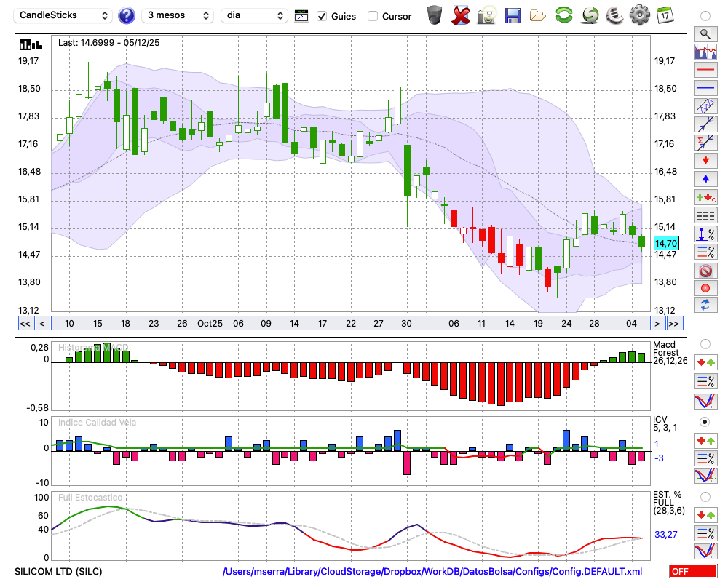Enable the Cursor checkbox
This screenshot has height=582, width=728.
pyautogui.click(x=373, y=16)
